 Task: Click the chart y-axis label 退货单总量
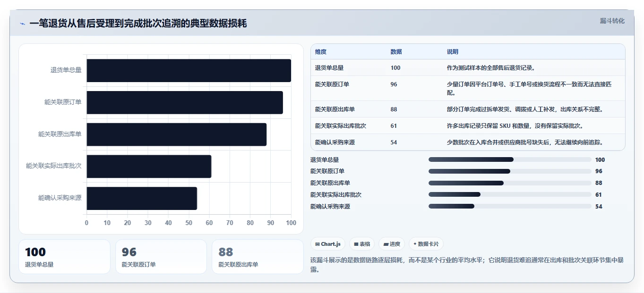coord(66,70)
